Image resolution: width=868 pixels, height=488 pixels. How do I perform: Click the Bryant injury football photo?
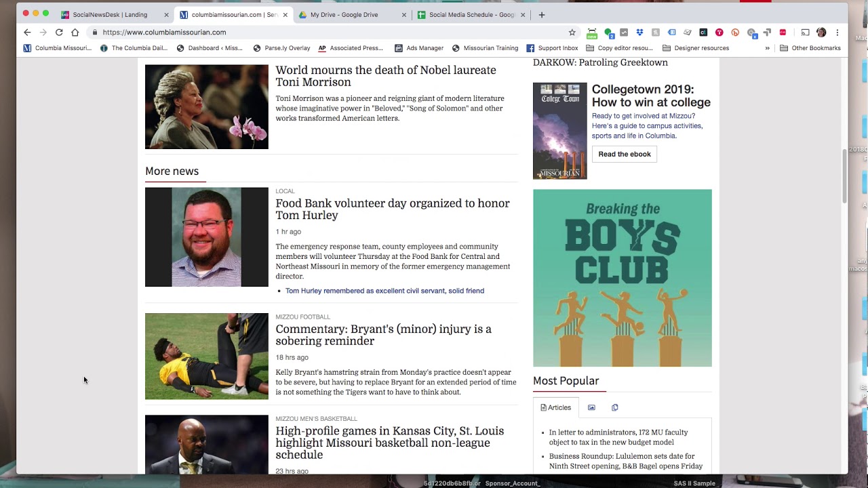pyautogui.click(x=207, y=356)
